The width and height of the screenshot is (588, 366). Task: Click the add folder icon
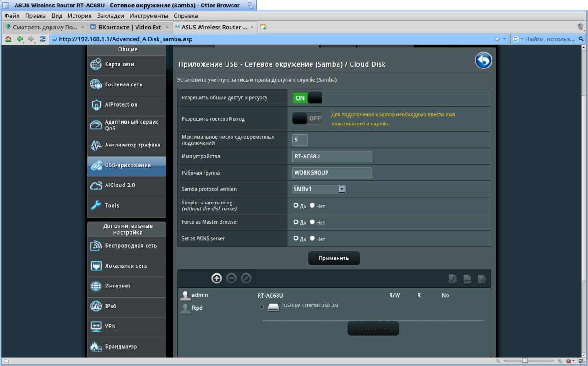453,279
